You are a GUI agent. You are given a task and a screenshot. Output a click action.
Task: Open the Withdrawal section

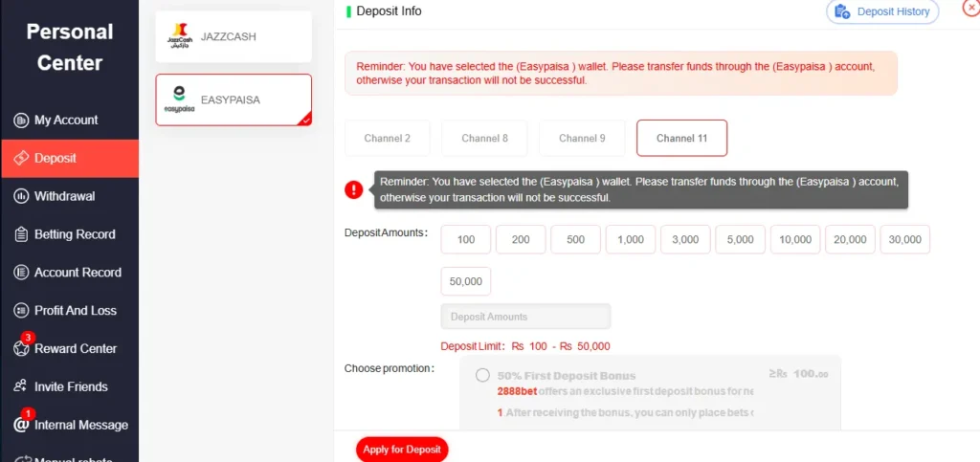coord(69,196)
